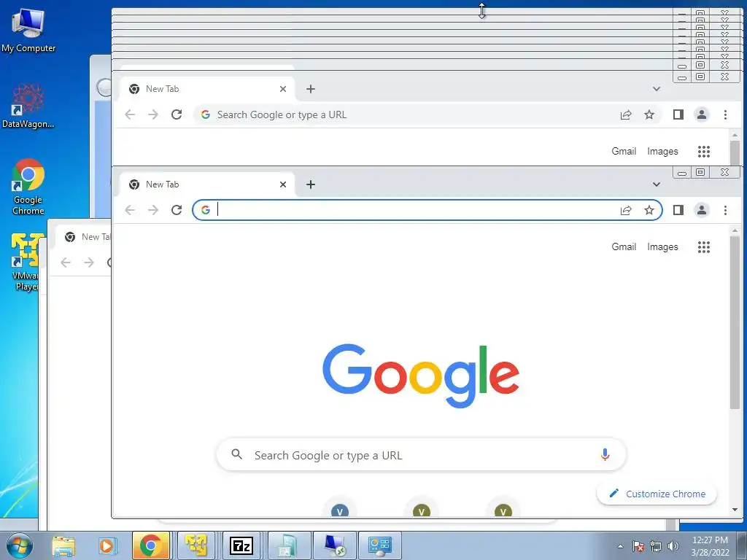Viewport: 747px width, 560px height.
Task: Select New Tab tab in left background window
Action: coord(83,237)
